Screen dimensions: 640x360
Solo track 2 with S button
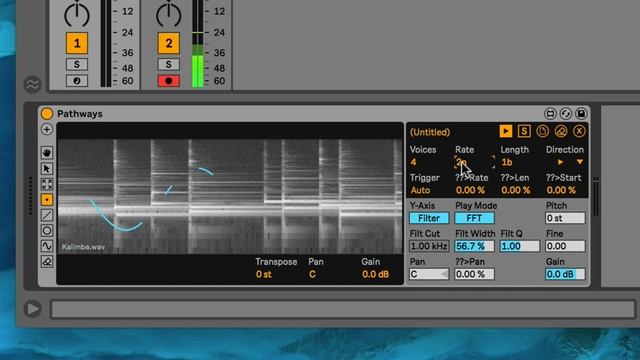(x=169, y=64)
